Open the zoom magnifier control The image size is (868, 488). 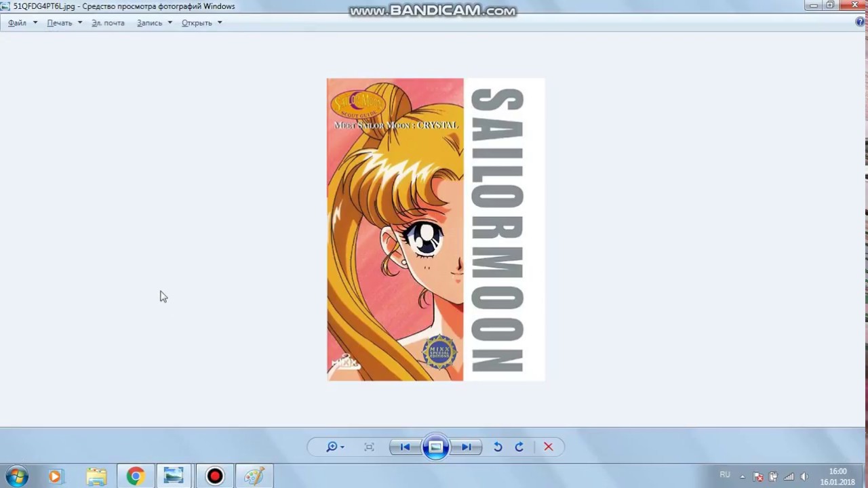[x=334, y=447]
